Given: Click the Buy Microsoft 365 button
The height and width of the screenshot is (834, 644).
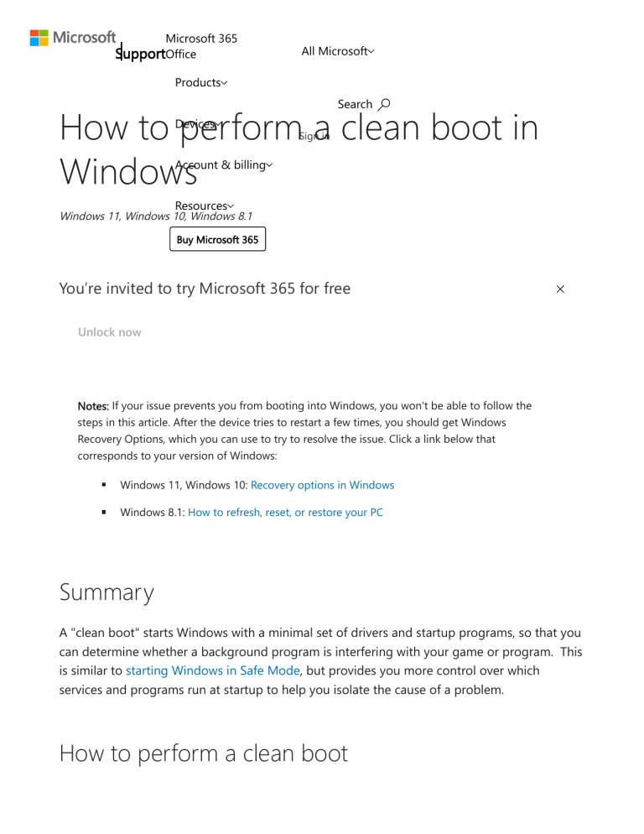Looking at the screenshot, I should (217, 239).
